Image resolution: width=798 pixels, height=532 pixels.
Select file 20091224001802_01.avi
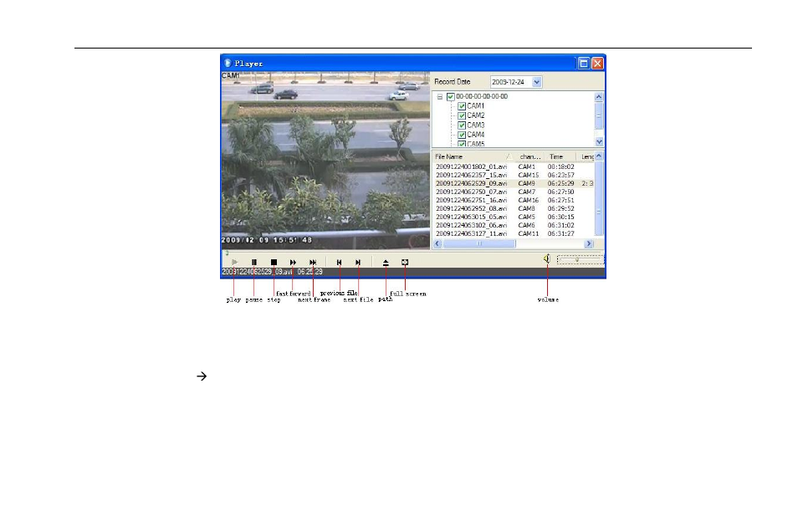point(471,167)
